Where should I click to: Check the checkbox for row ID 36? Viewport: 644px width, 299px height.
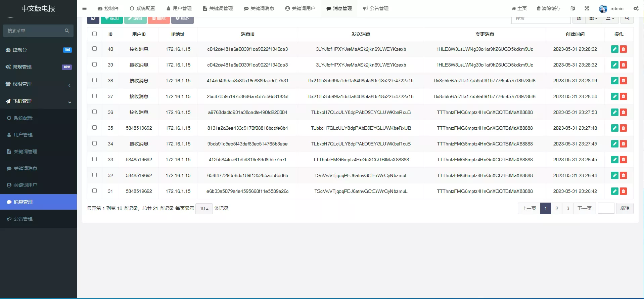click(94, 112)
